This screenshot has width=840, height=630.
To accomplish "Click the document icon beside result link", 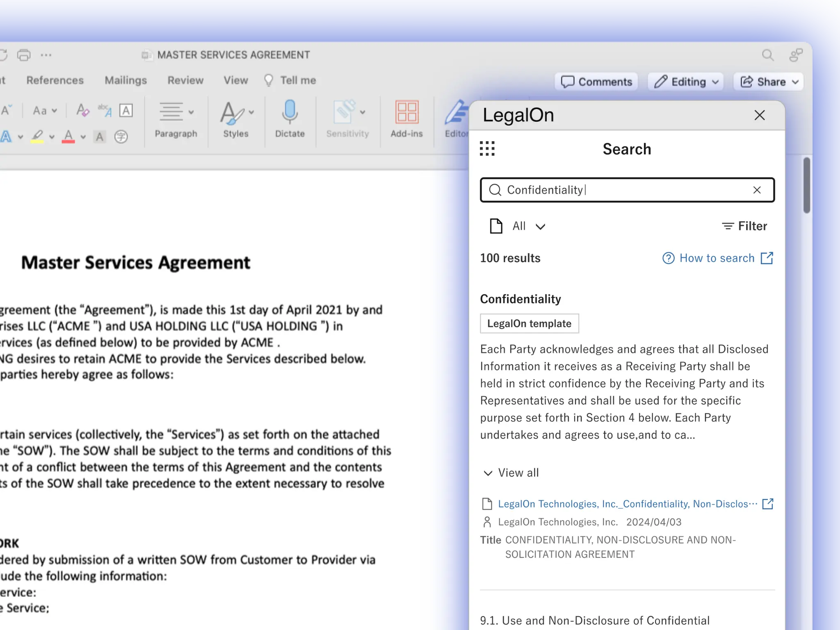I will pos(487,504).
